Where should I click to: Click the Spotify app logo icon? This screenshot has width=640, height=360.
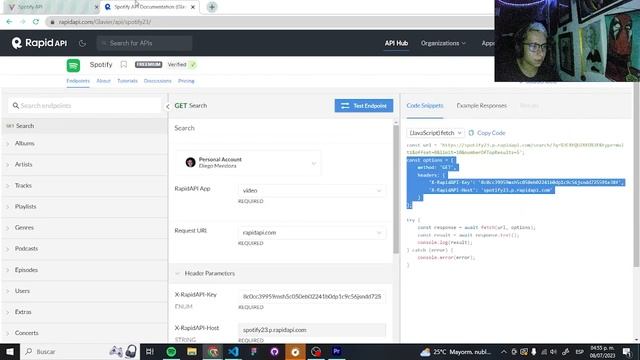(x=73, y=65)
